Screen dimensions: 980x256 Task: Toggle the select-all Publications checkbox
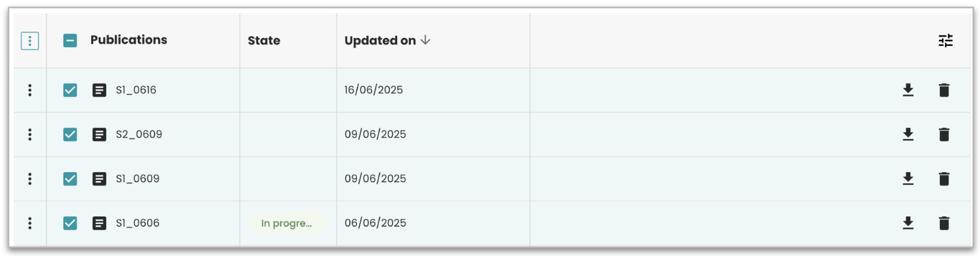[70, 41]
